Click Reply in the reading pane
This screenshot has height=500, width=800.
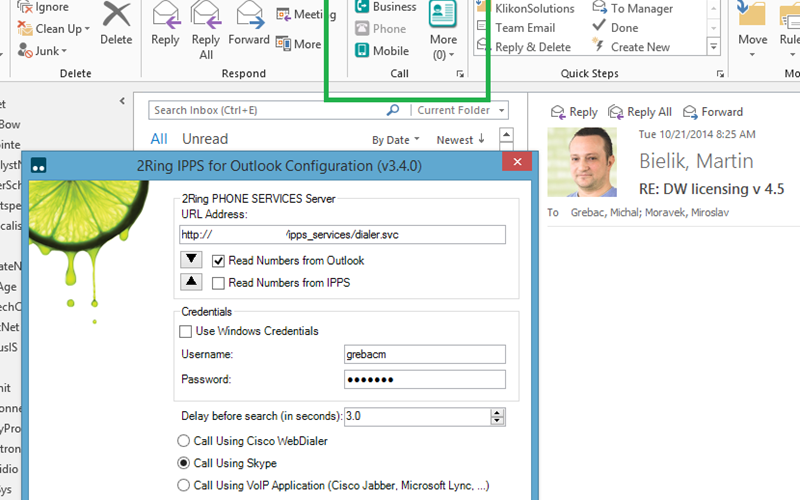574,112
